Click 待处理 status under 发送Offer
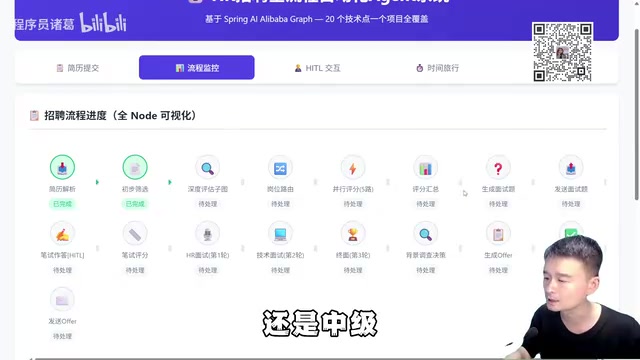 (62, 336)
